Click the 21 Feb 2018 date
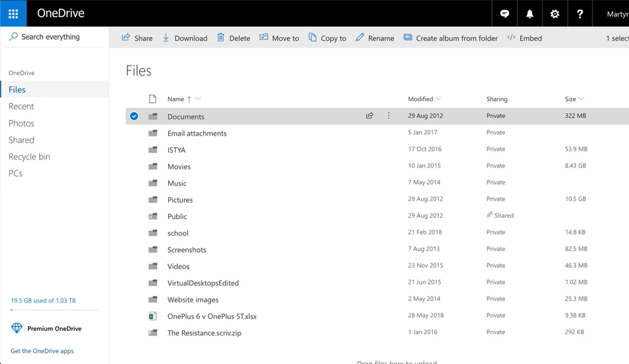This screenshot has height=364, width=629. (x=425, y=232)
